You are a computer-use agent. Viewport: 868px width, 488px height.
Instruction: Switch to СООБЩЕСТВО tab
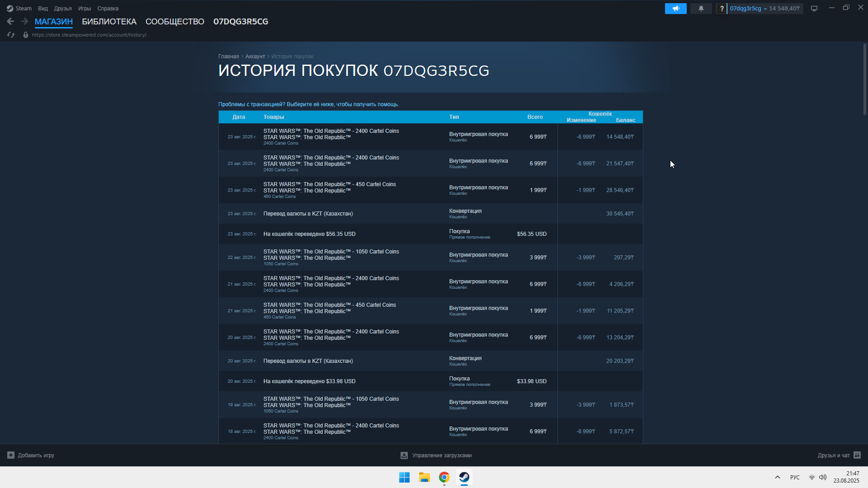pyautogui.click(x=175, y=22)
